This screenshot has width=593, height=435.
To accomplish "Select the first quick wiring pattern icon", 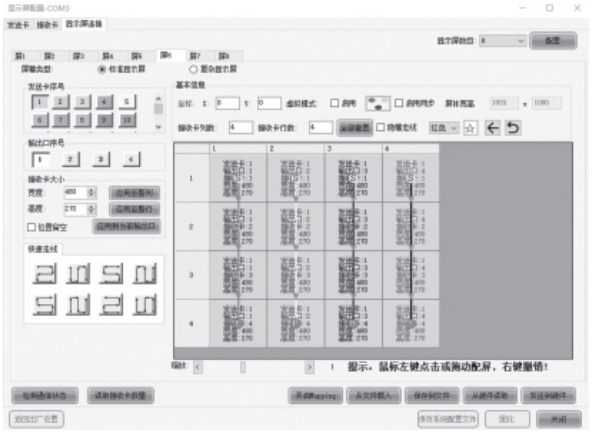I will tap(45, 274).
